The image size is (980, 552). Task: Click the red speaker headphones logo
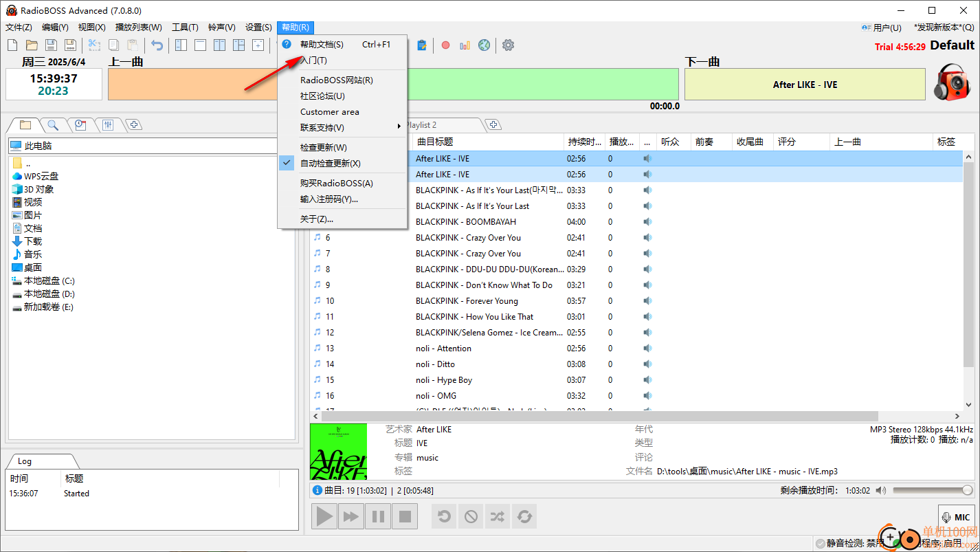pyautogui.click(x=953, y=82)
